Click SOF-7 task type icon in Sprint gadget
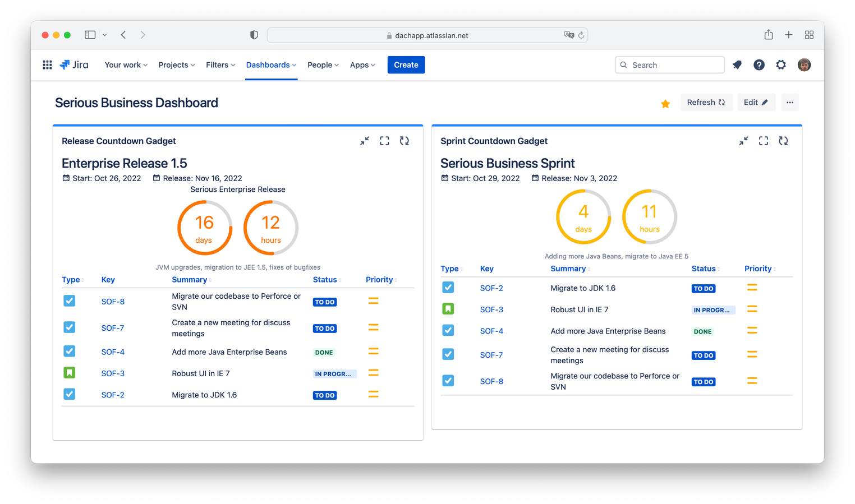Screen dimensions: 855x504 tap(448, 354)
